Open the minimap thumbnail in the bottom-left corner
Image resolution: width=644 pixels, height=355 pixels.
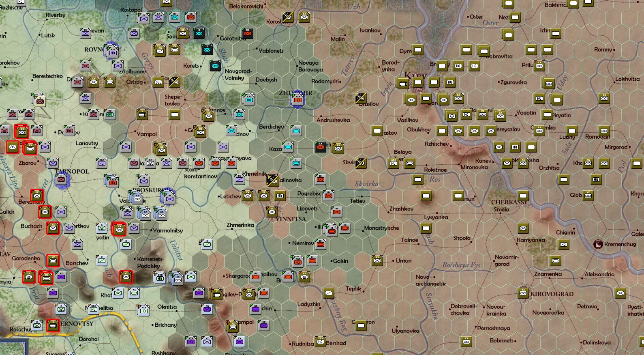(14, 346)
